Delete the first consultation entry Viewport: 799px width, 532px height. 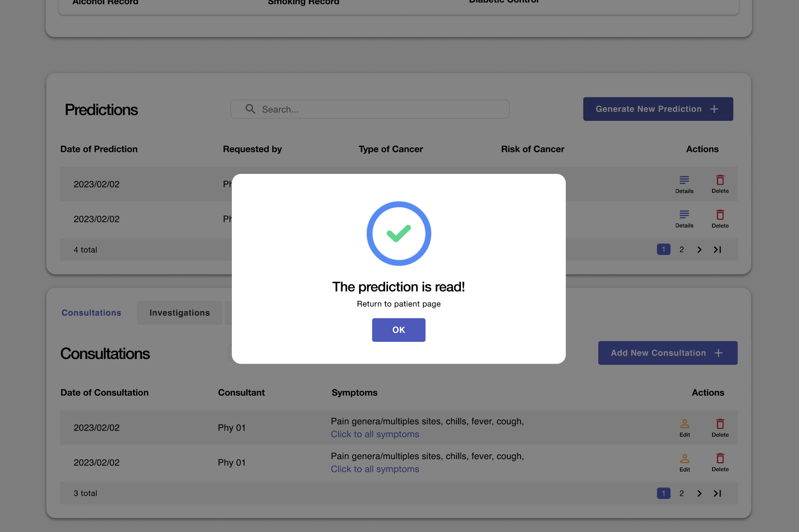pyautogui.click(x=720, y=428)
